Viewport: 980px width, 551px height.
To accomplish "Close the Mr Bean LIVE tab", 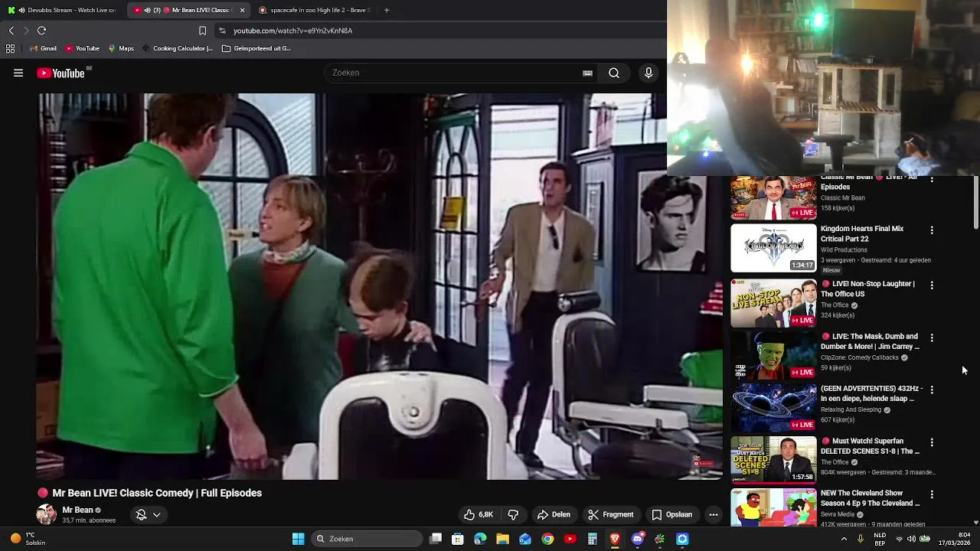I will point(242,10).
